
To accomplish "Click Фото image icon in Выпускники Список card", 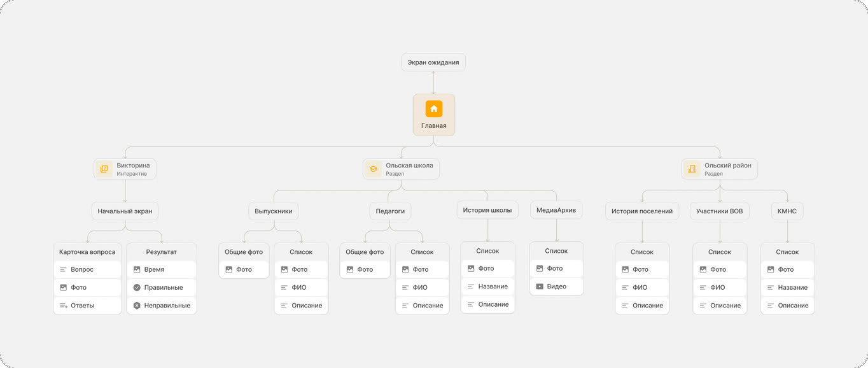I will tap(284, 269).
